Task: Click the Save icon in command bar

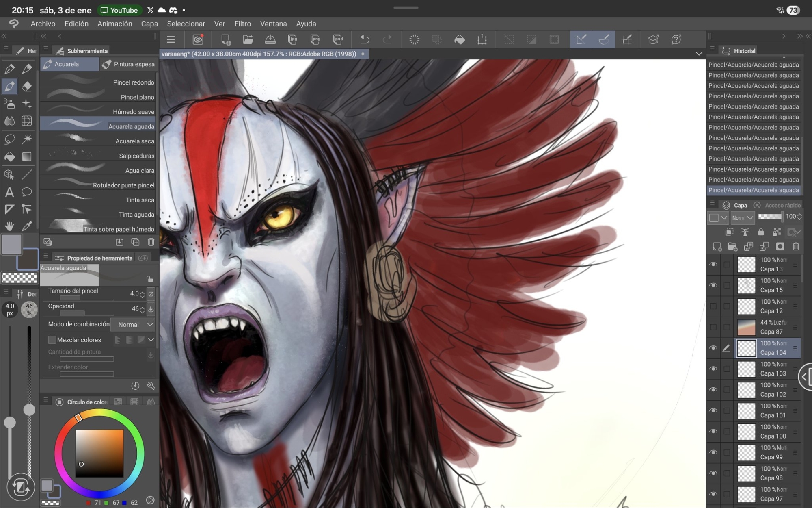Action: (x=270, y=39)
